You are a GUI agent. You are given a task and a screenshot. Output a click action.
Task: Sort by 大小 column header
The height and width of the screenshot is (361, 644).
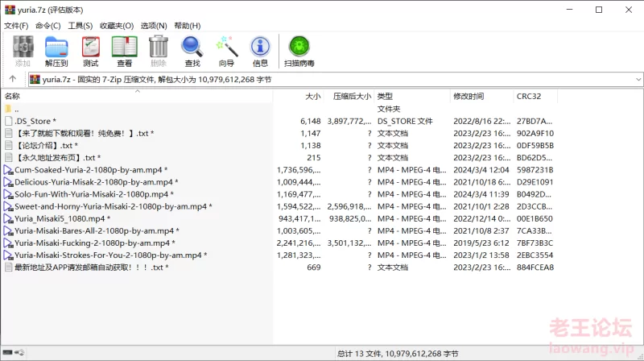point(299,96)
